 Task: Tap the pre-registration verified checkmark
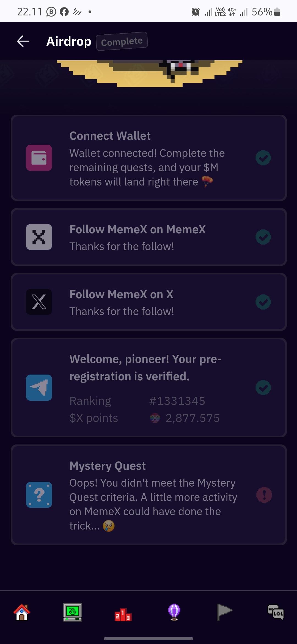click(263, 388)
